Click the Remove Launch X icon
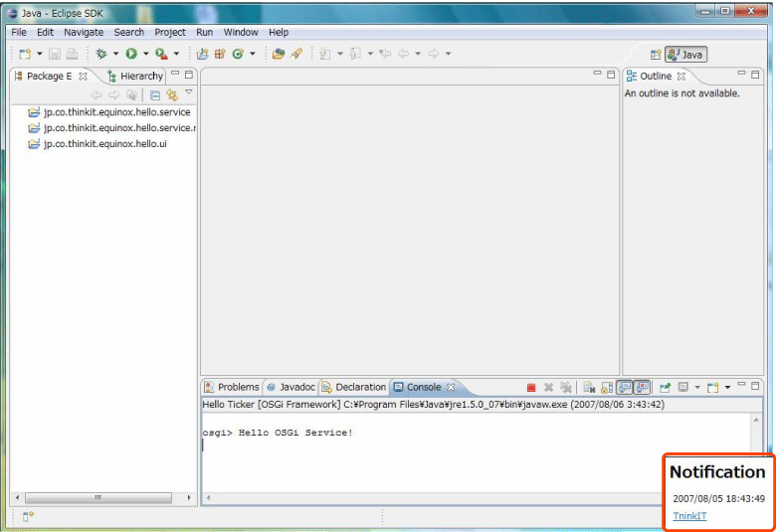Image resolution: width=776 pixels, height=532 pixels. click(x=548, y=388)
